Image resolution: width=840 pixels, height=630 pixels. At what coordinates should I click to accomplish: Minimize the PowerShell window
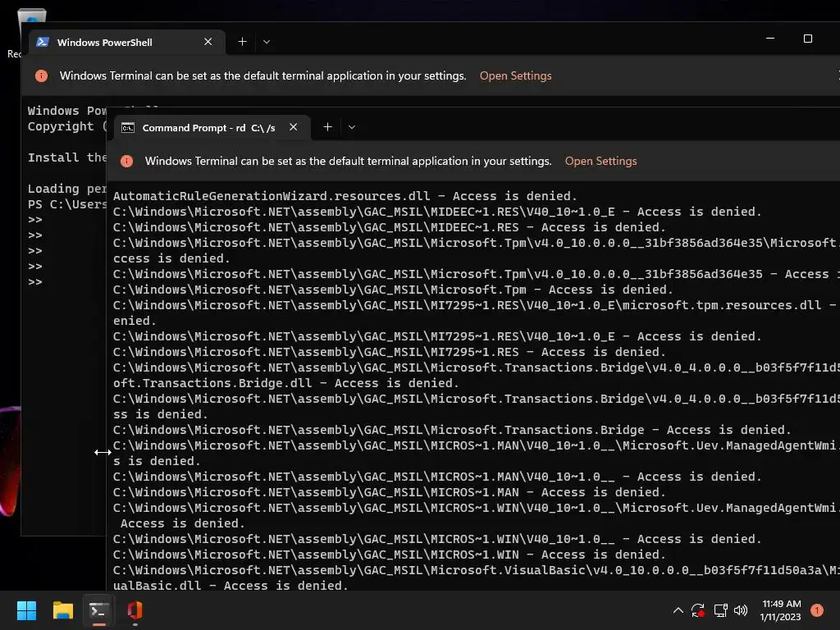click(770, 39)
